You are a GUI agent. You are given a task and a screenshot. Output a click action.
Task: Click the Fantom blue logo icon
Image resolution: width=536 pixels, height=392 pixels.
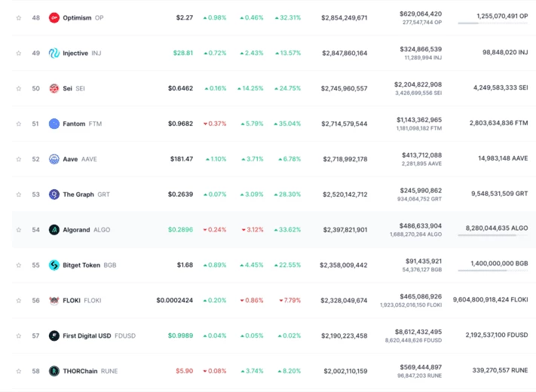tap(54, 124)
